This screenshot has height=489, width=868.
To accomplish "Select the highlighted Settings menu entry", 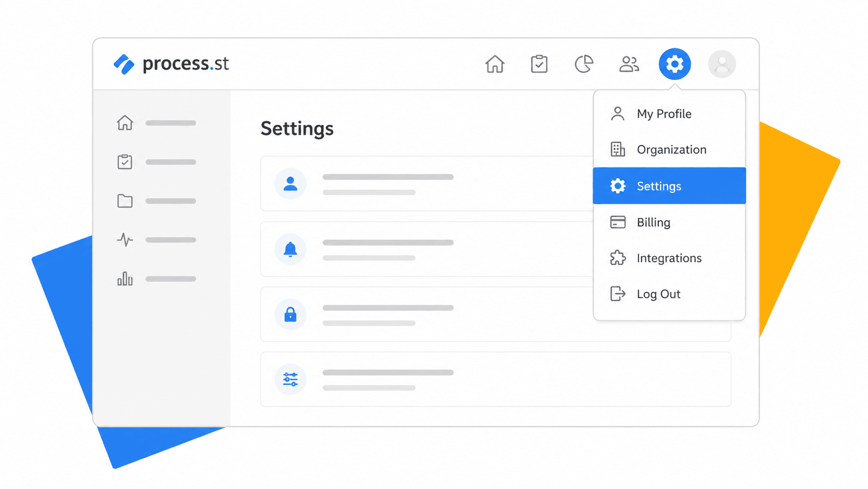I will click(659, 186).
